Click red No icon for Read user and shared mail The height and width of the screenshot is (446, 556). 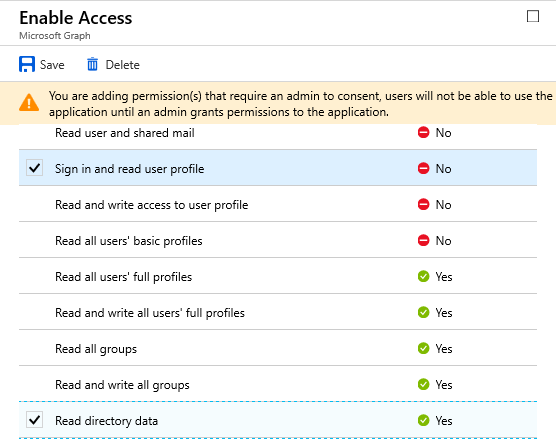tap(423, 132)
